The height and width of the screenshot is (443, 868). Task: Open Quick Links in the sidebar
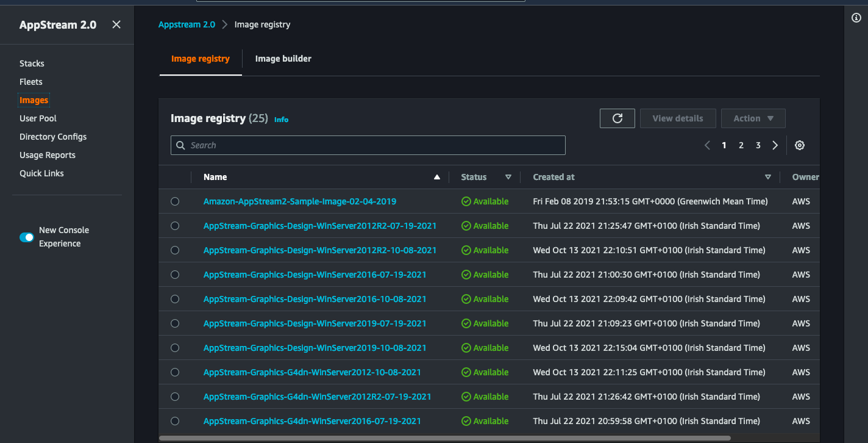click(x=41, y=173)
